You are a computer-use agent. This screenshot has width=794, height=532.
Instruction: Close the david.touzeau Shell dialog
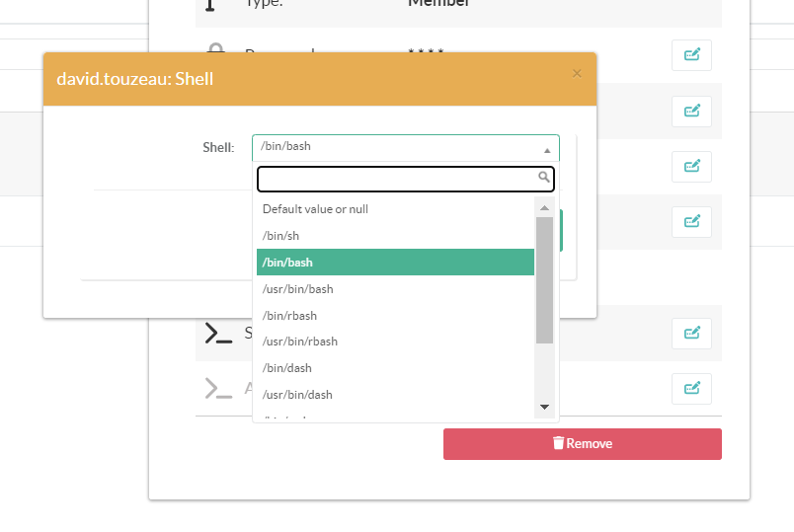(577, 73)
